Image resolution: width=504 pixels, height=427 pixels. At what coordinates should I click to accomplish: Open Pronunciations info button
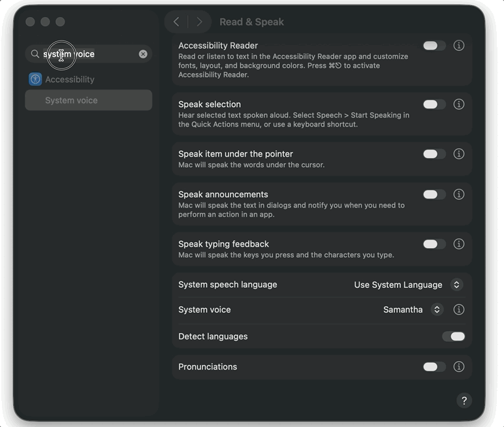point(459,366)
